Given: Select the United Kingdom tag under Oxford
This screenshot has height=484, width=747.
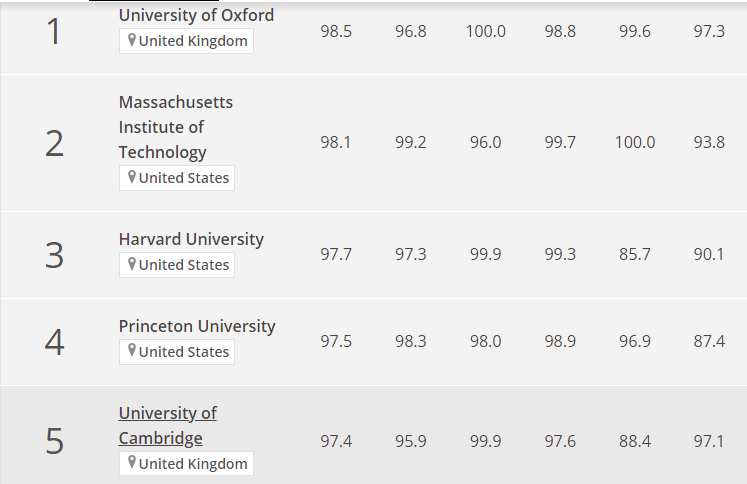Looking at the screenshot, I should pyautogui.click(x=186, y=41).
